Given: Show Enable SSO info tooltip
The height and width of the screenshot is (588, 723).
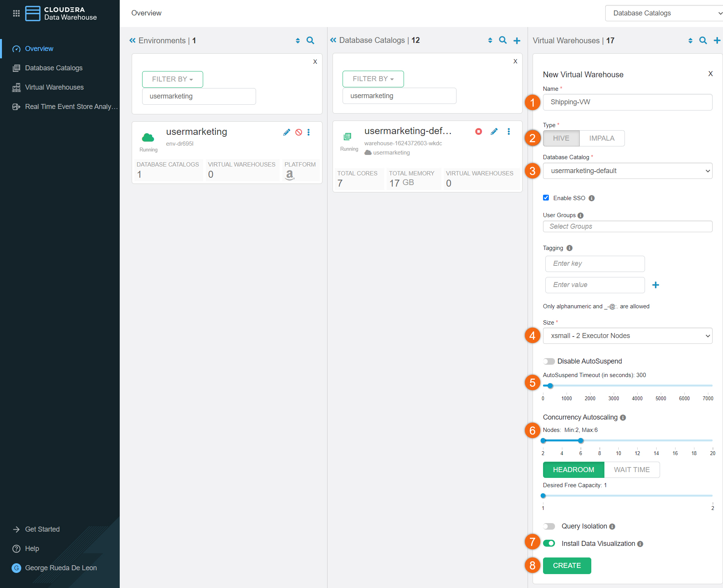Looking at the screenshot, I should 591,198.
